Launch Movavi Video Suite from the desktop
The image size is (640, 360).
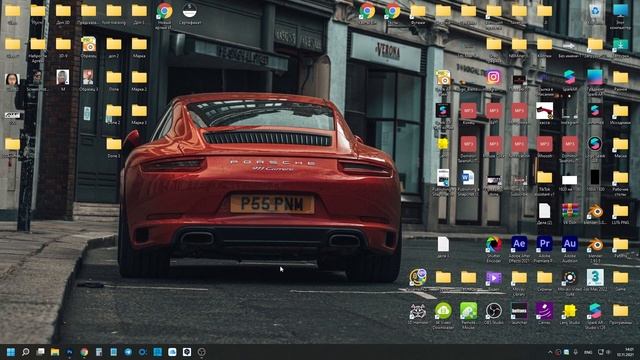tap(570, 278)
